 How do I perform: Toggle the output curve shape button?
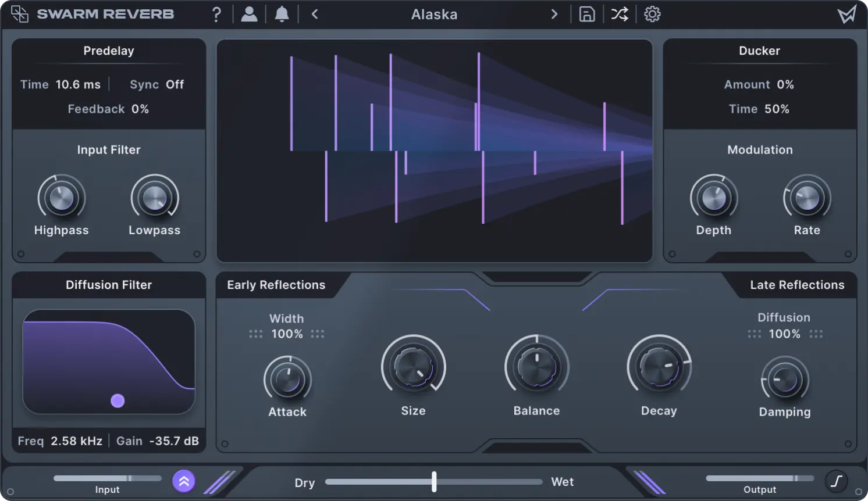point(837,481)
